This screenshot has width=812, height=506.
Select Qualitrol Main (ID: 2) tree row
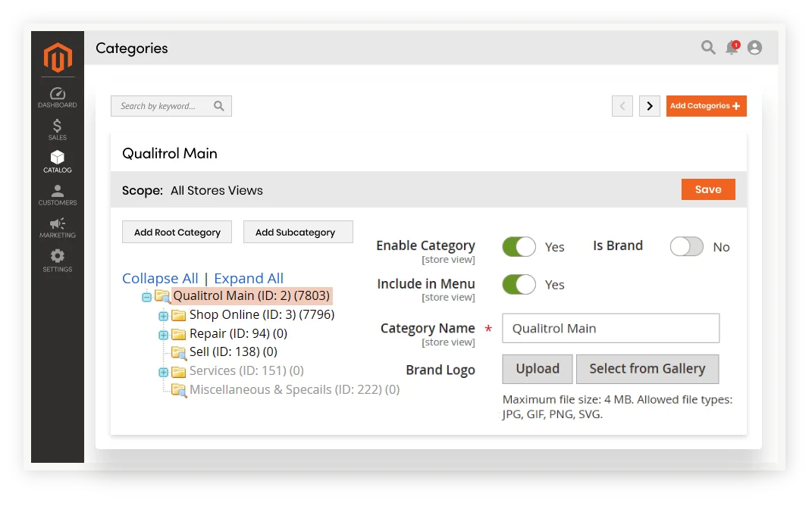[x=251, y=296]
